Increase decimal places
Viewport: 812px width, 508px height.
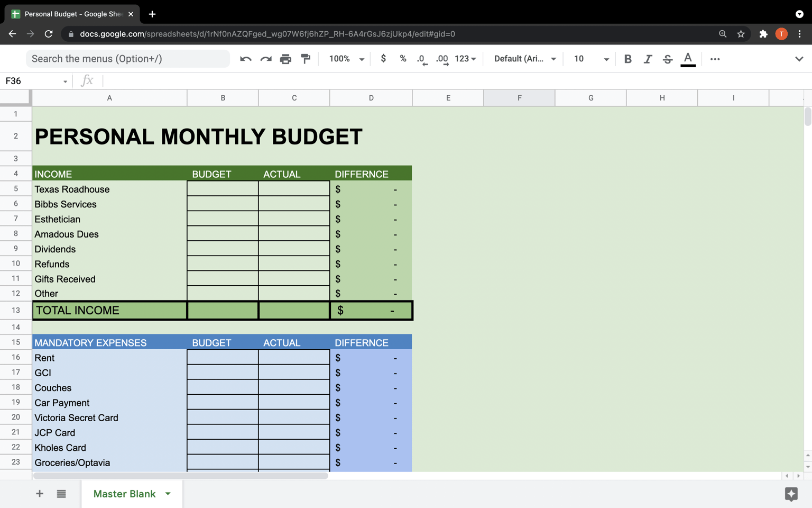442,59
